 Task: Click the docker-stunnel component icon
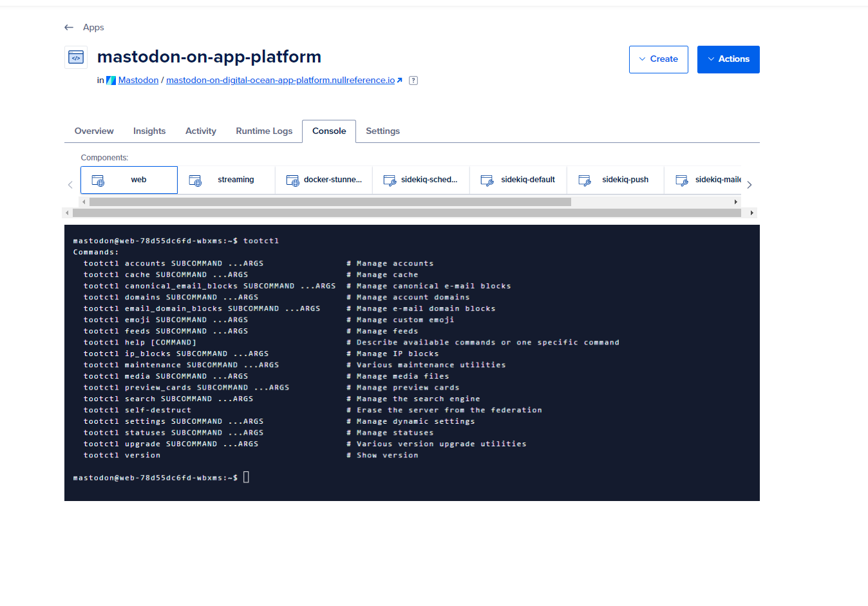(292, 180)
